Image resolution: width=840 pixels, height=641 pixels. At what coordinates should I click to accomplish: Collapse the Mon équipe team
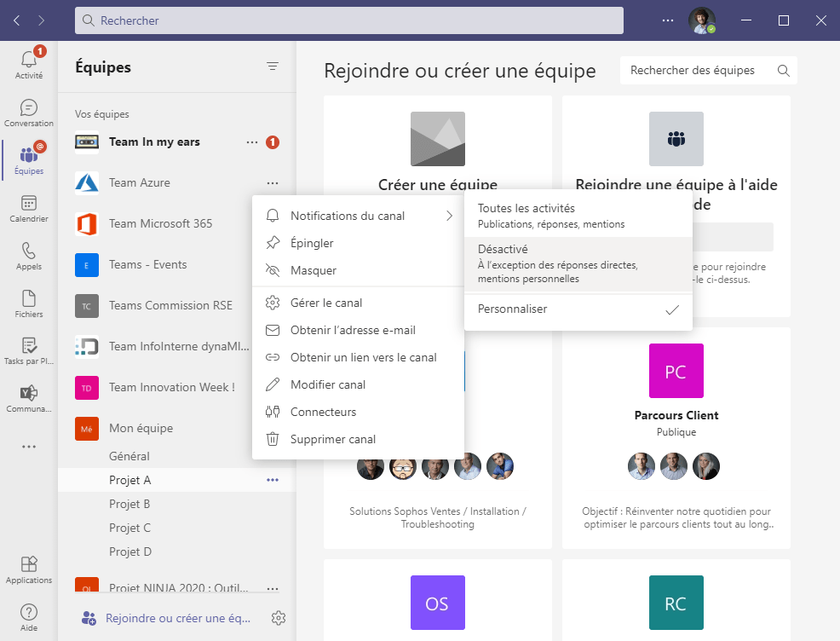(x=141, y=428)
